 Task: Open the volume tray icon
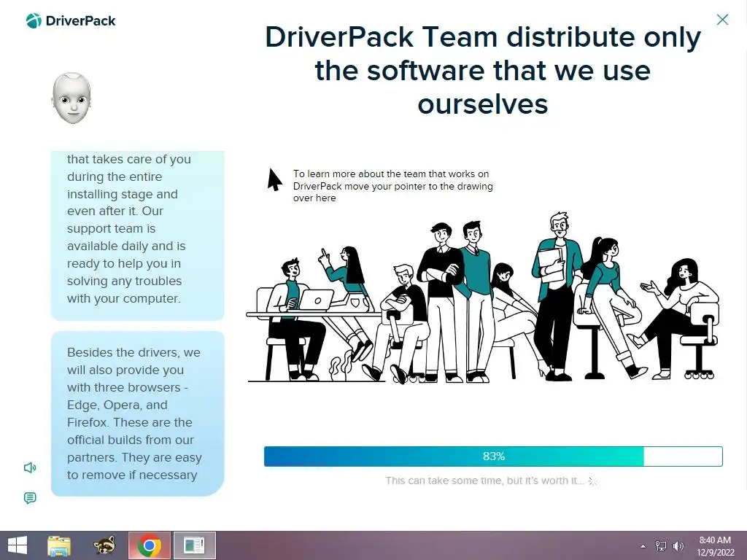coord(678,546)
